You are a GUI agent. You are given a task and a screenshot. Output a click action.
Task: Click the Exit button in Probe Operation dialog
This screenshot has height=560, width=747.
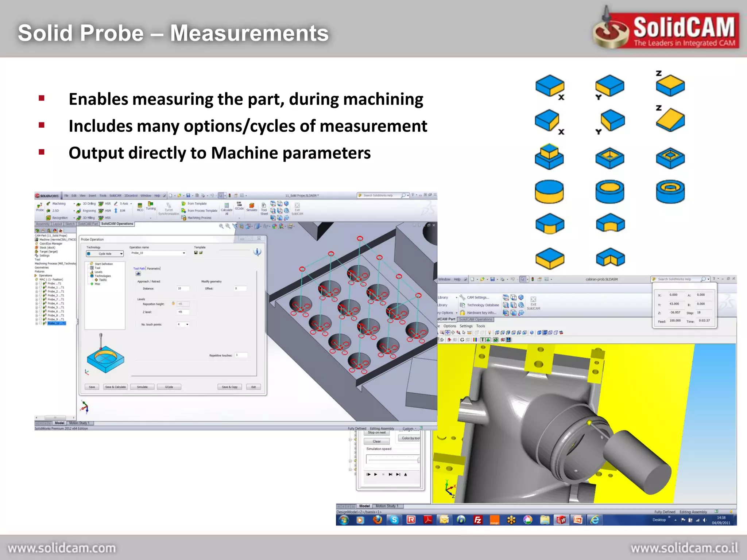coord(253,387)
